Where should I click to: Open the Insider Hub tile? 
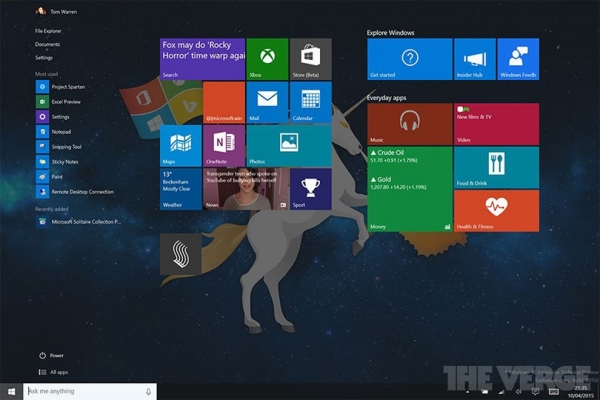474,59
